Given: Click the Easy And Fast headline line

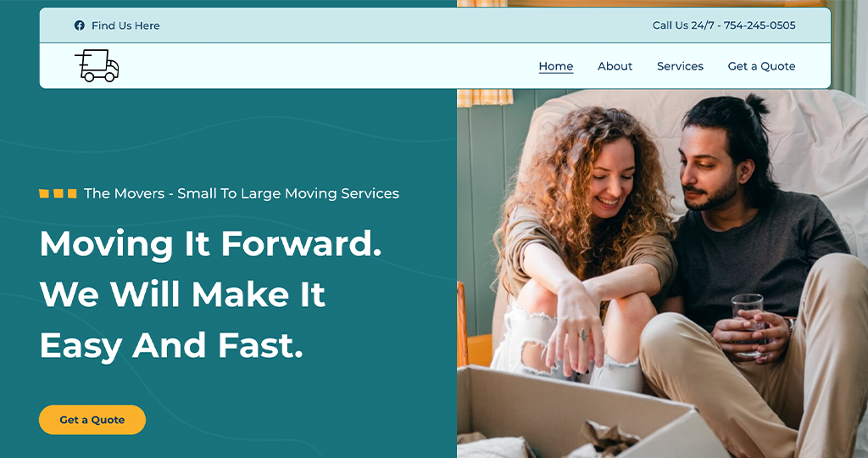Looking at the screenshot, I should click(x=171, y=345).
